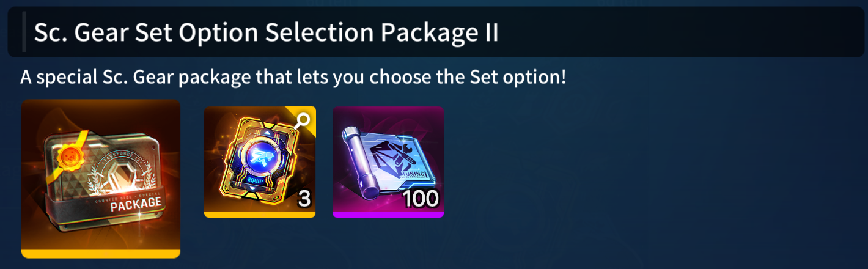Click the orange wax seal on the package box
This screenshot has width=868, height=269.
pyautogui.click(x=69, y=158)
